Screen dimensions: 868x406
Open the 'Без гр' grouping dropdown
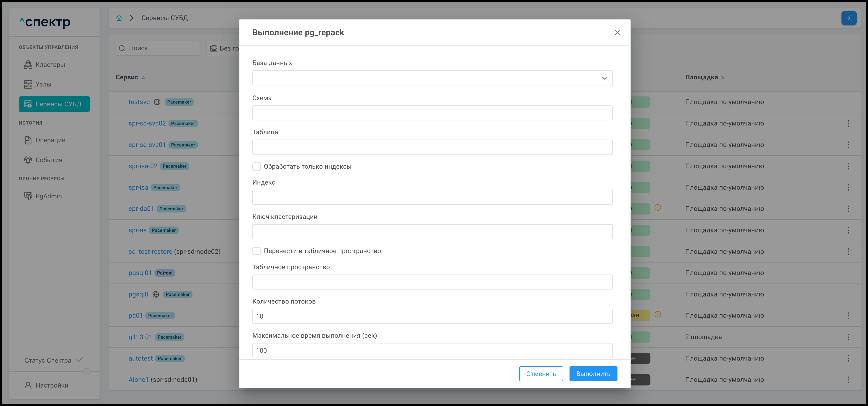pyautogui.click(x=224, y=48)
